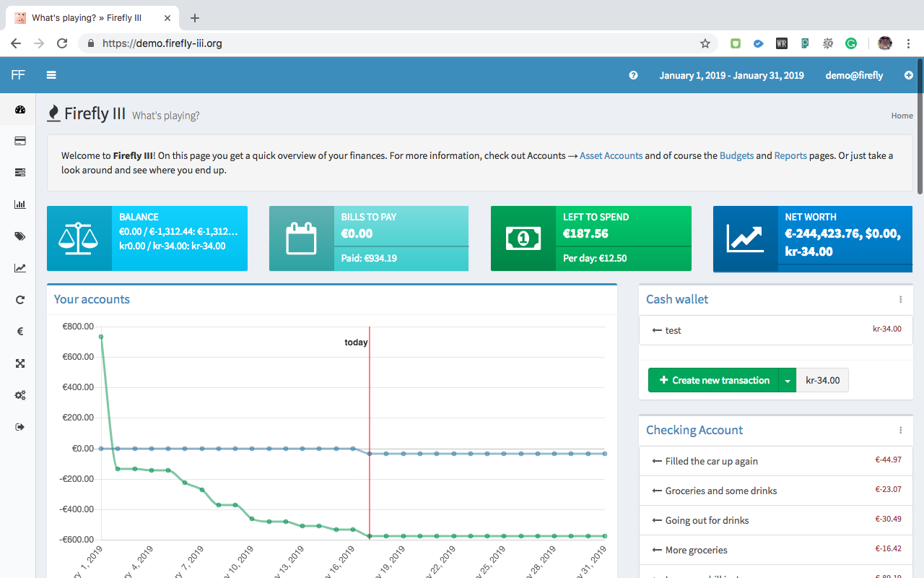
Task: Click the €187.56 left to spend value
Action: [x=586, y=233]
